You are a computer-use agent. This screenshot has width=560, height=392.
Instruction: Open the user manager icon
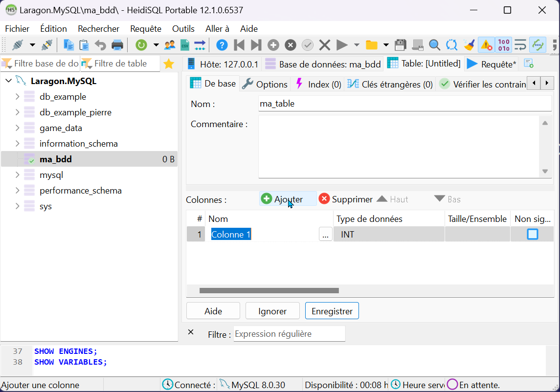pyautogui.click(x=170, y=45)
